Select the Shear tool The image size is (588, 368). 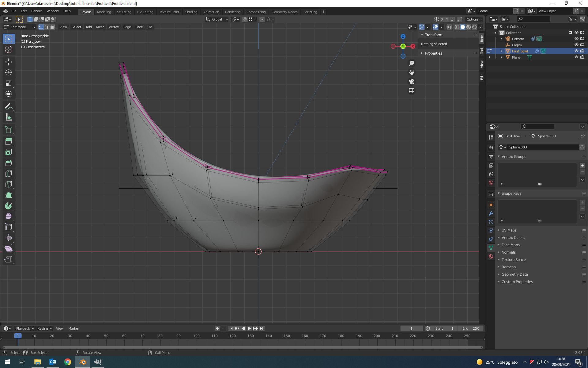(x=9, y=249)
